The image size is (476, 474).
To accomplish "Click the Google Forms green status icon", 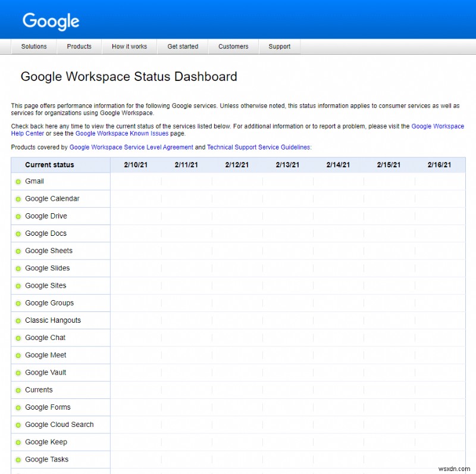I will [18, 407].
